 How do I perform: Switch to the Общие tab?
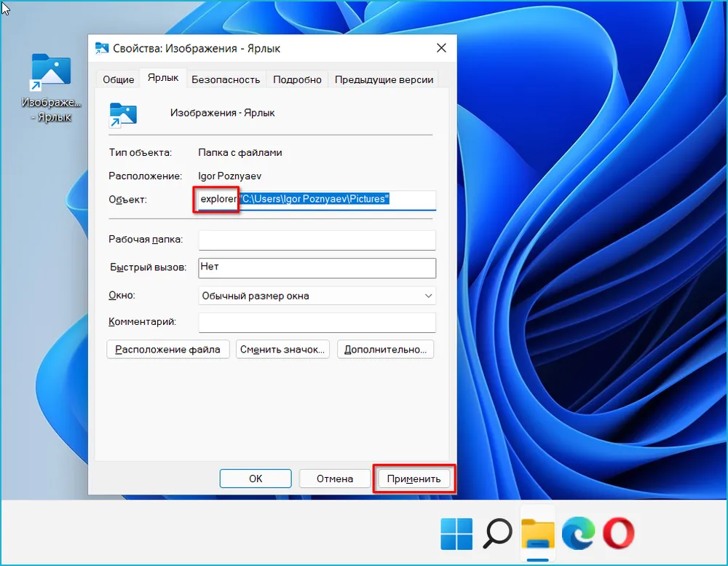pos(118,79)
